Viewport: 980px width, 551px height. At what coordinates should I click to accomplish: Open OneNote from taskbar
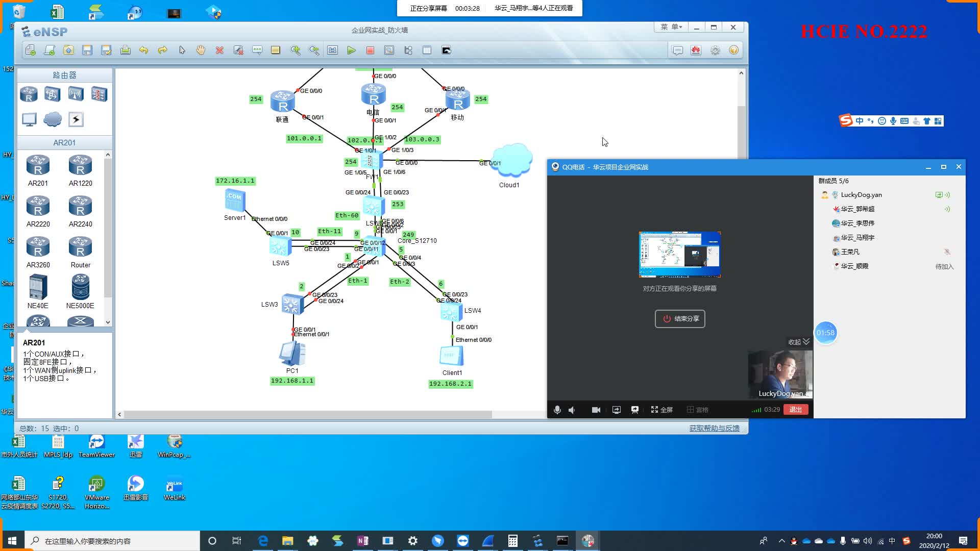tap(363, 541)
